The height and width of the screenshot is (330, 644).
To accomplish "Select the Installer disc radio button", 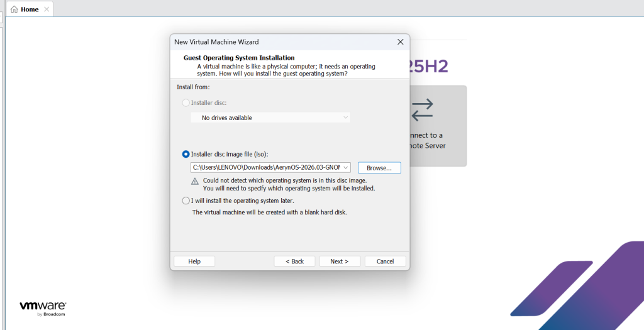I will [x=186, y=102].
